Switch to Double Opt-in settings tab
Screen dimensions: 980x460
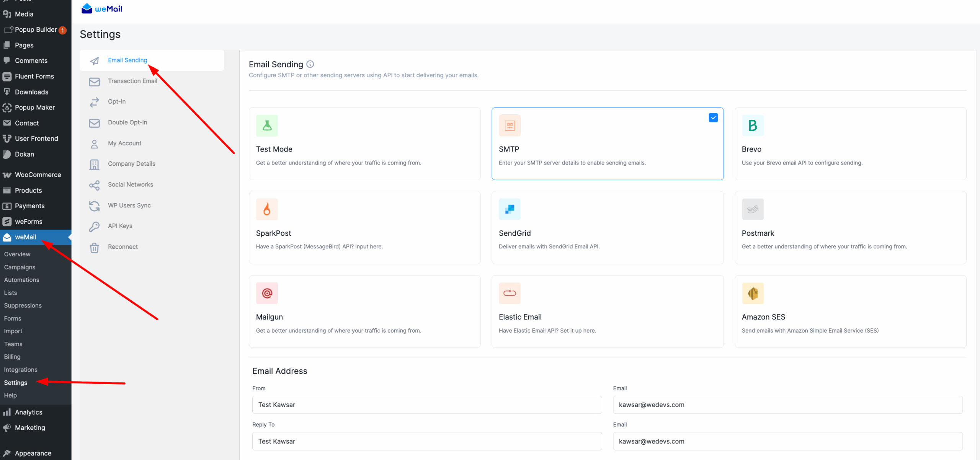(127, 122)
